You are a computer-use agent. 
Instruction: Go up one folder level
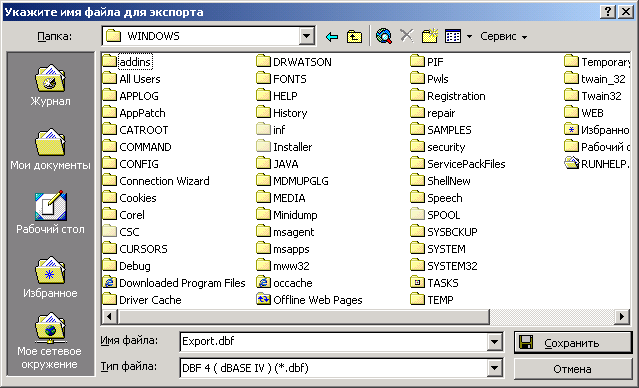click(354, 37)
